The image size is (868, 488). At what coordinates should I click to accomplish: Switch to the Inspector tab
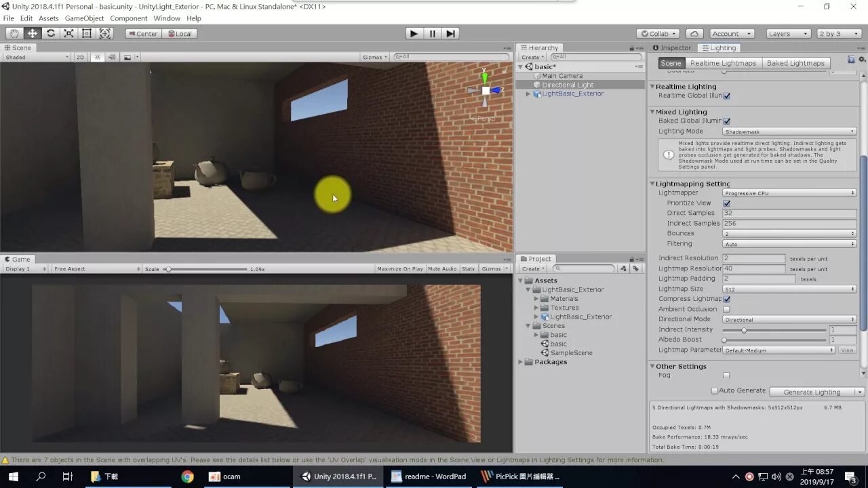coord(671,48)
